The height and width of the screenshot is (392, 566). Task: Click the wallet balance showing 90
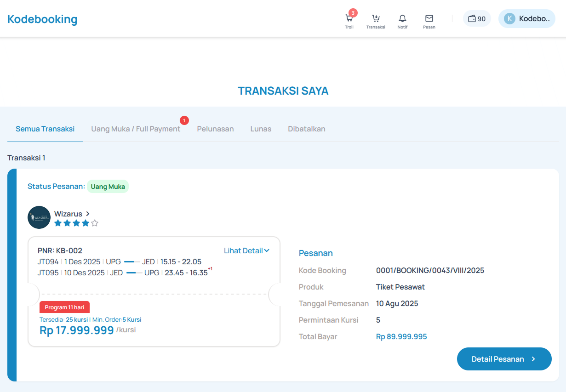click(477, 19)
